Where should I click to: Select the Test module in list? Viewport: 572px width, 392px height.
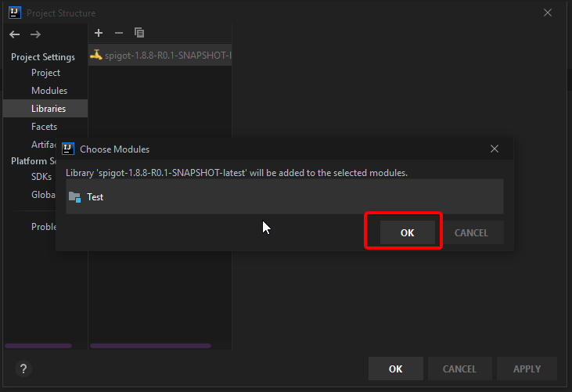coord(95,197)
